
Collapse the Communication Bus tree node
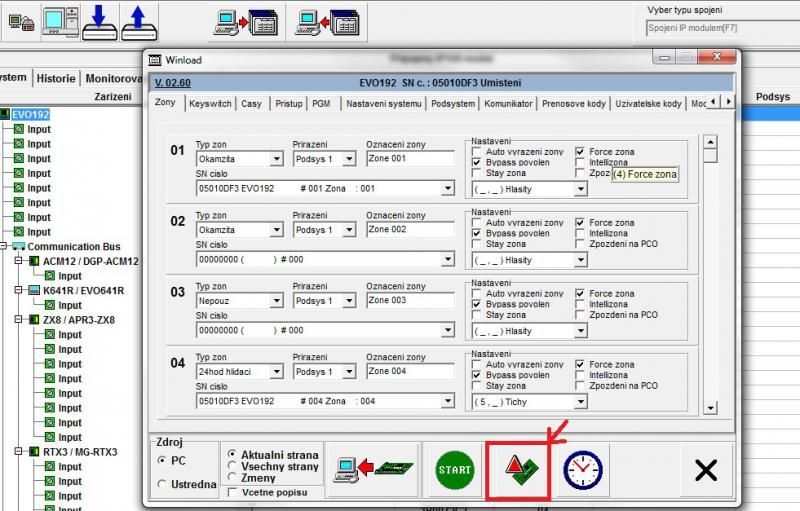coord(5,246)
